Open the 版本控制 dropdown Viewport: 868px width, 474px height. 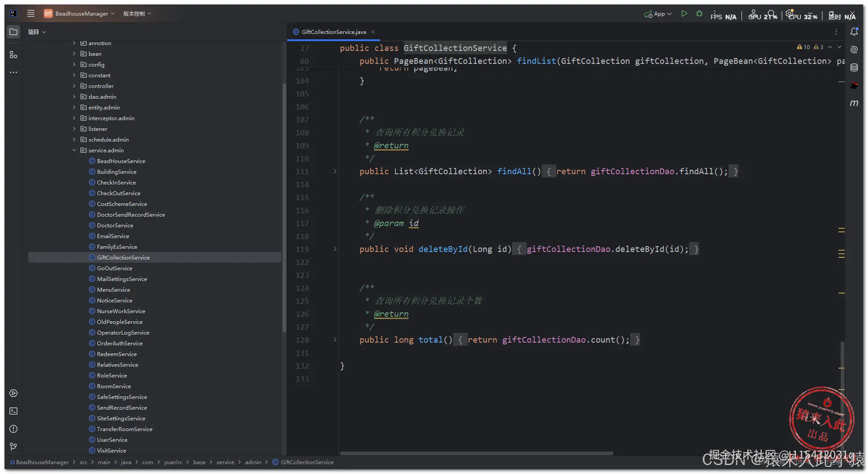[137, 14]
